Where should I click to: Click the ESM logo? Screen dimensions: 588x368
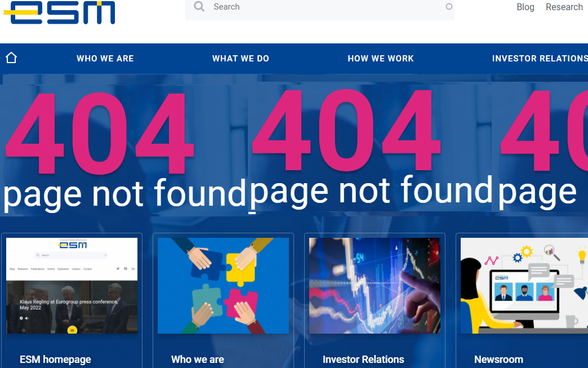[59, 12]
